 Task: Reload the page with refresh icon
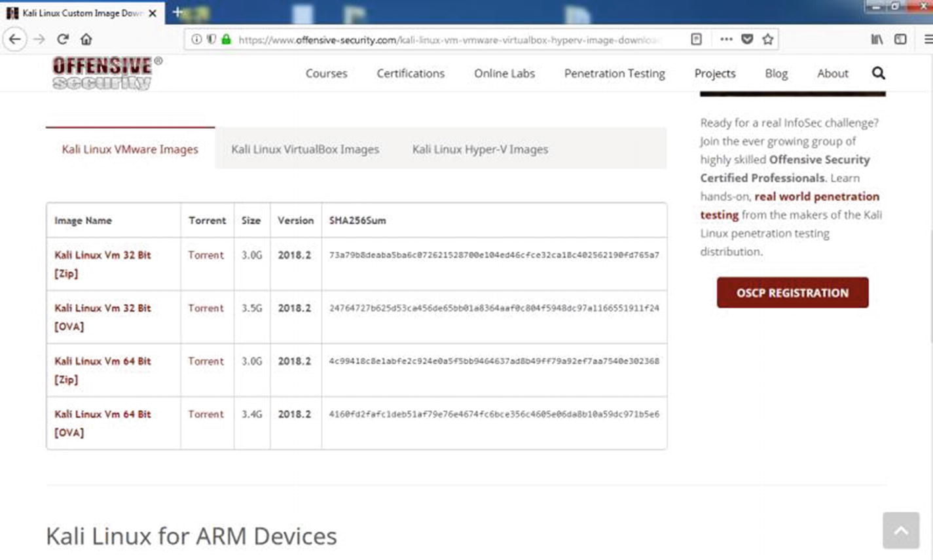63,39
